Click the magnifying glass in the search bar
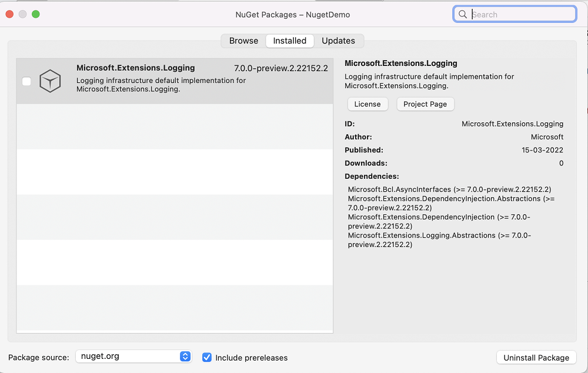 tap(463, 14)
